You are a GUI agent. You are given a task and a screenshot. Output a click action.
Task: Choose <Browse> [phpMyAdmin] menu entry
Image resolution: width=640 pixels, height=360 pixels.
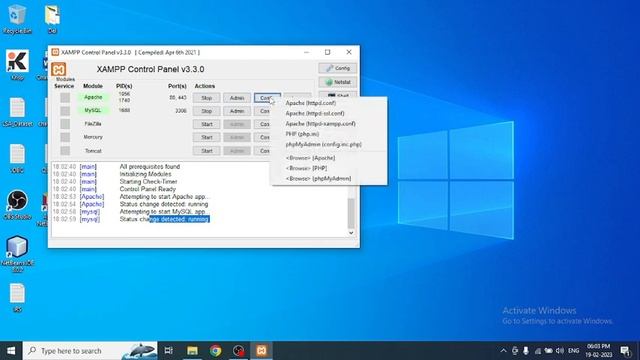pyautogui.click(x=329, y=179)
